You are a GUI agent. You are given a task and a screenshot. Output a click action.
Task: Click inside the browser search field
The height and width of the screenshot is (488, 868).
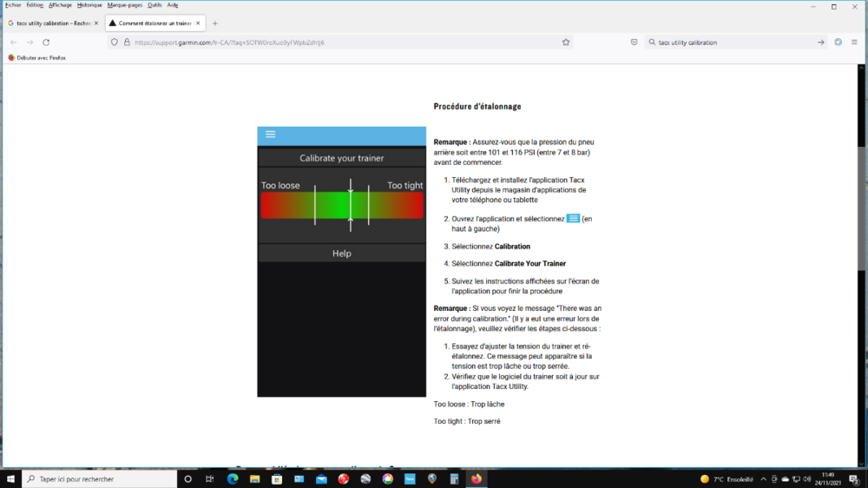tap(729, 42)
